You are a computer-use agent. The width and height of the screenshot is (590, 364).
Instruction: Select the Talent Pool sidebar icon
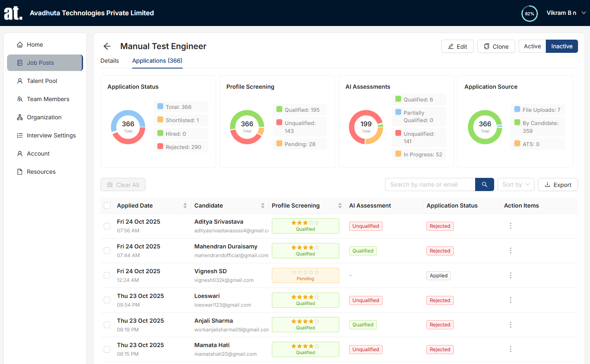point(19,81)
